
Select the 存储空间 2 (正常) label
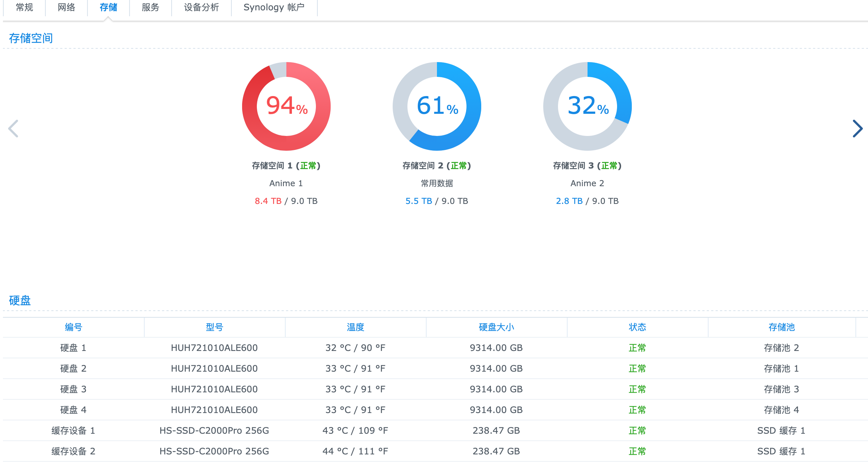pyautogui.click(x=437, y=166)
